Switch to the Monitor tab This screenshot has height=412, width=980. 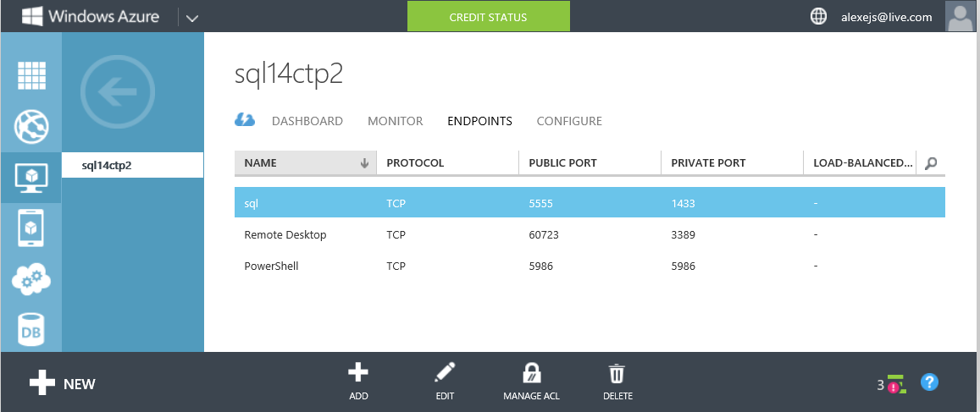[x=395, y=121]
